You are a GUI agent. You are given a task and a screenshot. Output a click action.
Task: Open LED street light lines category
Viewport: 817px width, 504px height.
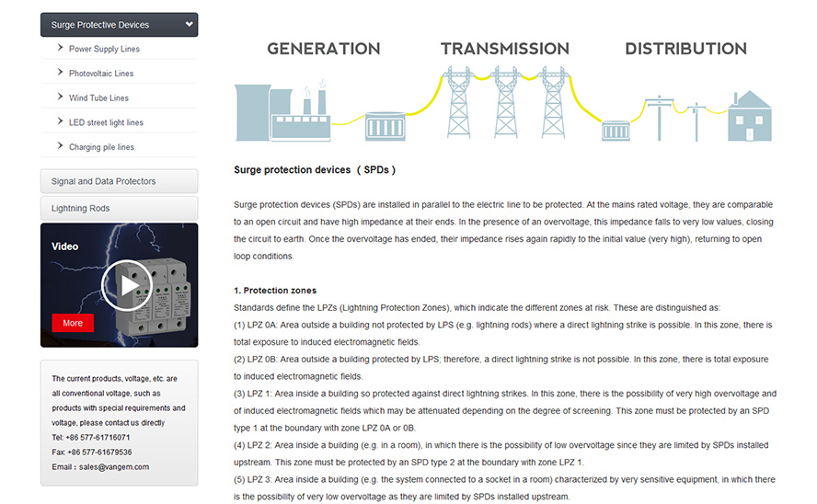pyautogui.click(x=106, y=122)
